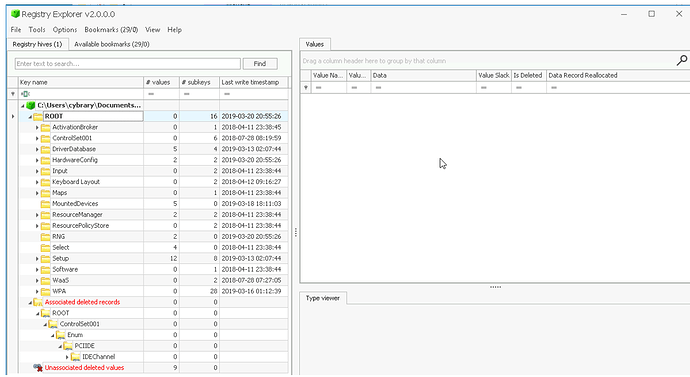Expand the ControlSet001 key under ROOT
Image resolution: width=690 pixels, height=377 pixels.
click(x=37, y=138)
